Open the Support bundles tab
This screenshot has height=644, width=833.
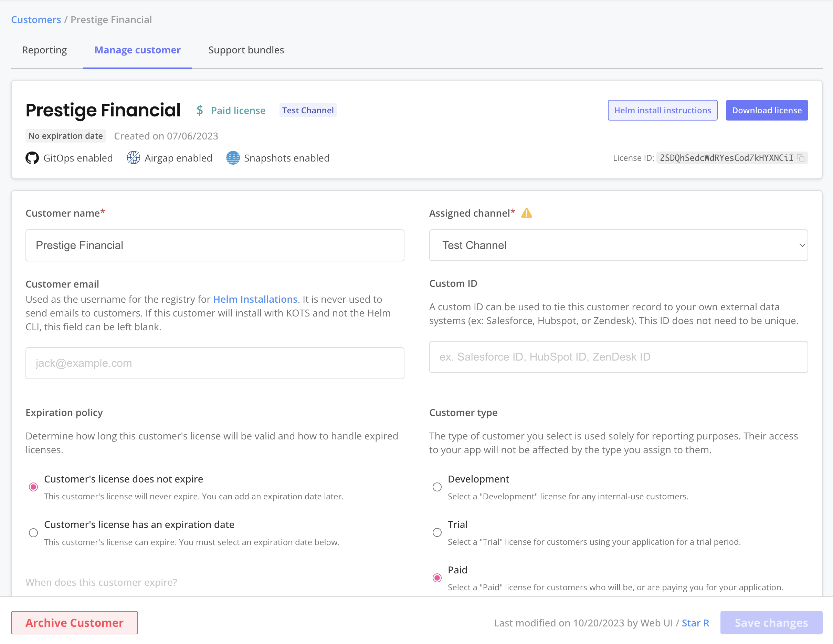click(x=246, y=50)
